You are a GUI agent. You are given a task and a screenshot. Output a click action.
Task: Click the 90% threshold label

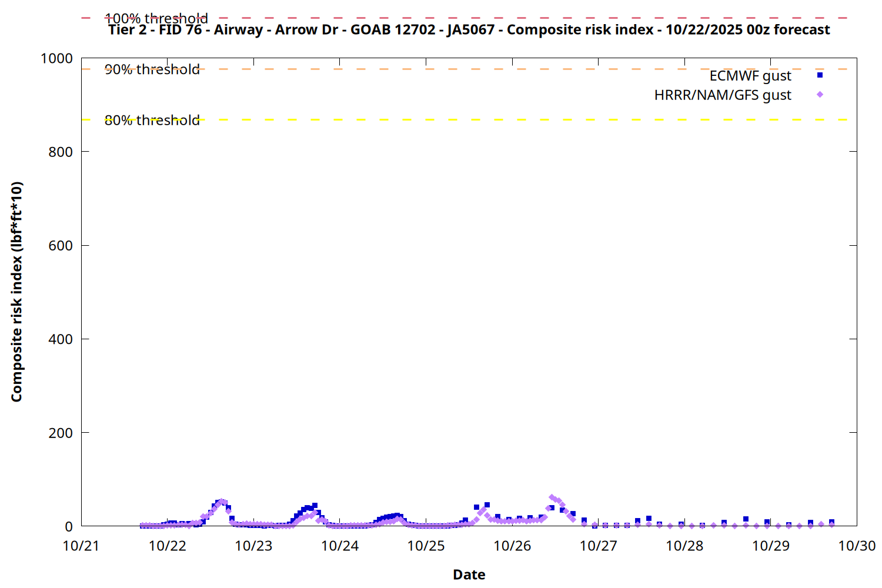tap(152, 69)
